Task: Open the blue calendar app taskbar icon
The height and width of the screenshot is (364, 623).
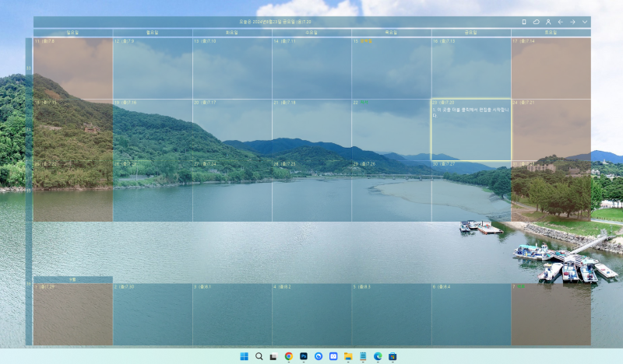Action: pos(333,356)
